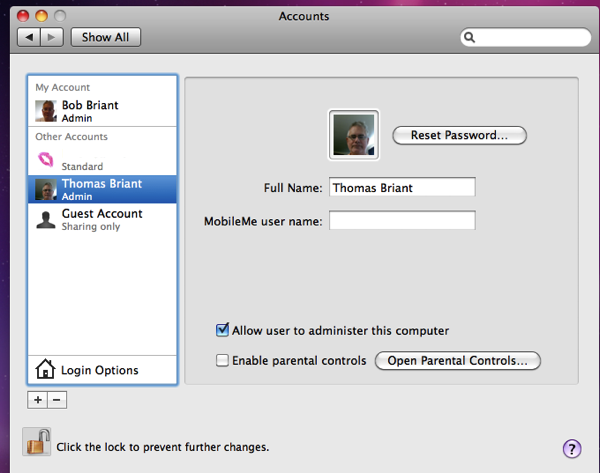This screenshot has width=600, height=473.
Task: Focus the search field in toolbar
Action: (525, 37)
